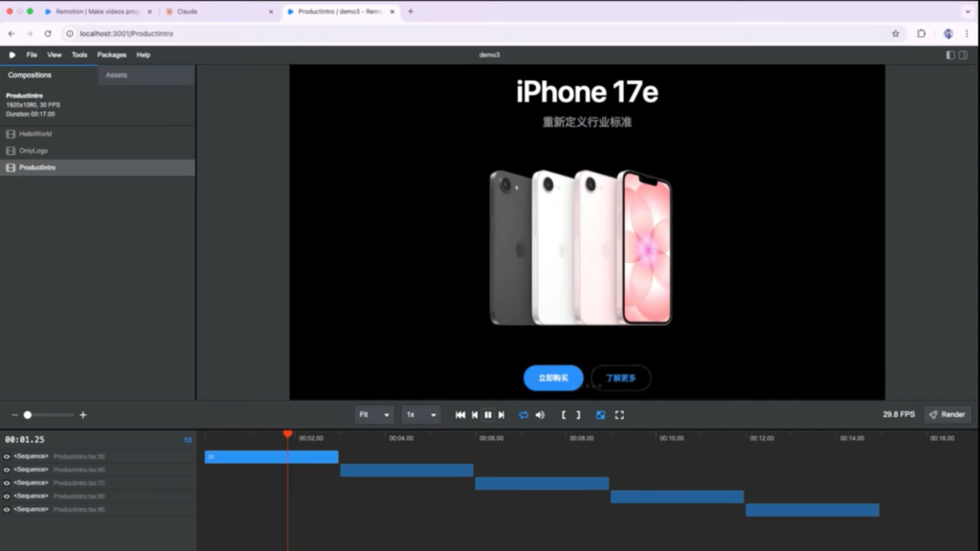Click the ProductIntro.tsx:60 source link
The image size is (980, 551).
click(78, 470)
